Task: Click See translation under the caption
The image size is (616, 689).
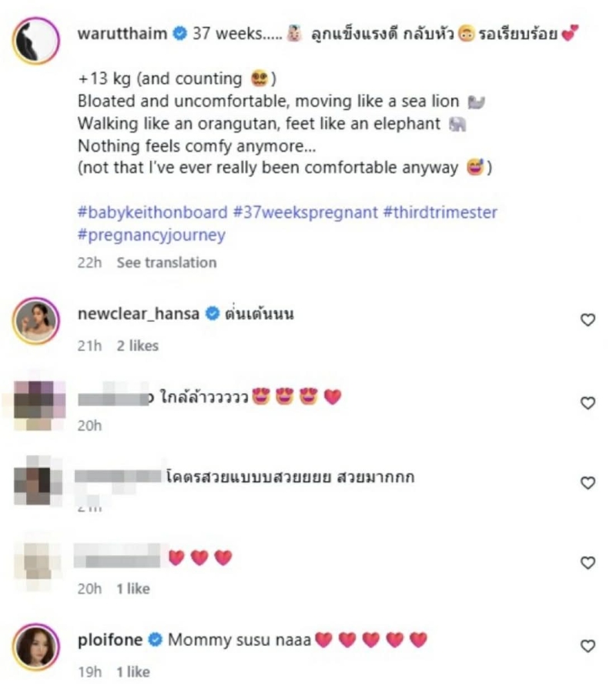Action: 166,263
